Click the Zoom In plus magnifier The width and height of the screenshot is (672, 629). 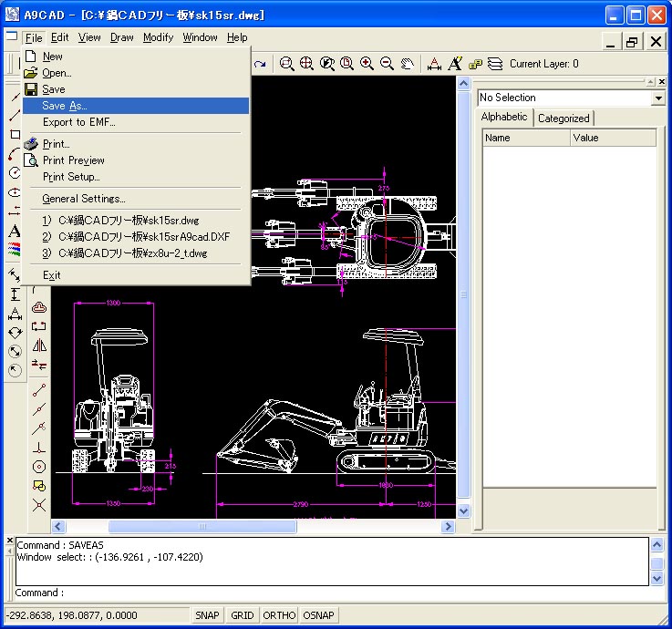point(367,64)
